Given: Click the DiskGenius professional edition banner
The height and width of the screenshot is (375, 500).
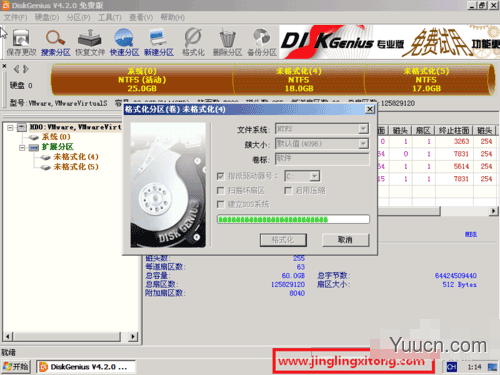Looking at the screenshot, I should tap(389, 42).
